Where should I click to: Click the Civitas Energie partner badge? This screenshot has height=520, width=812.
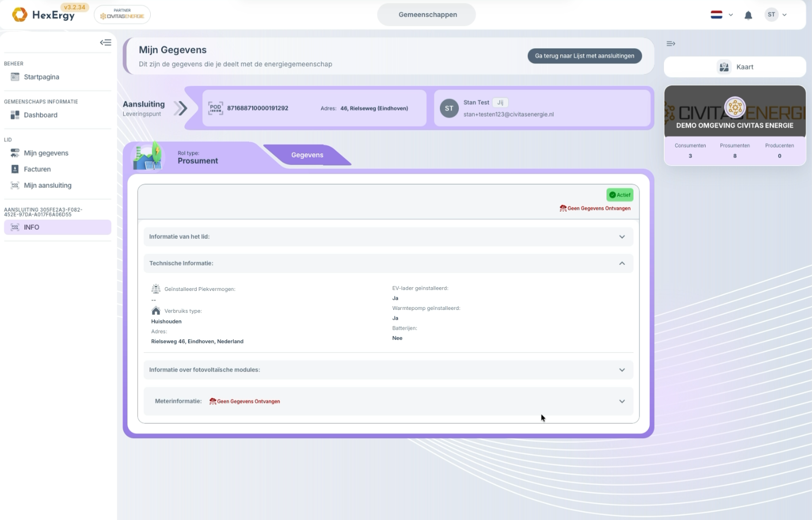[122, 15]
